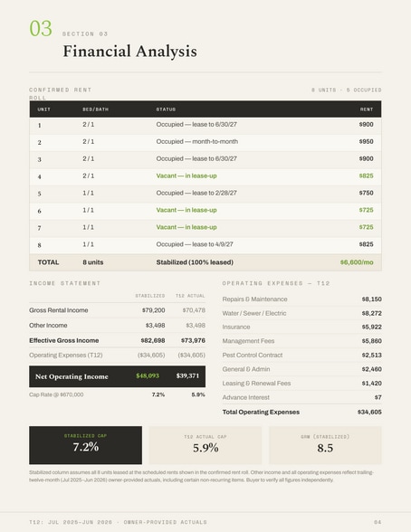Image resolution: width=411 pixels, height=532 pixels.
Task: Click the dark Stabilized Cap 7.2% card
Action: click(x=85, y=445)
